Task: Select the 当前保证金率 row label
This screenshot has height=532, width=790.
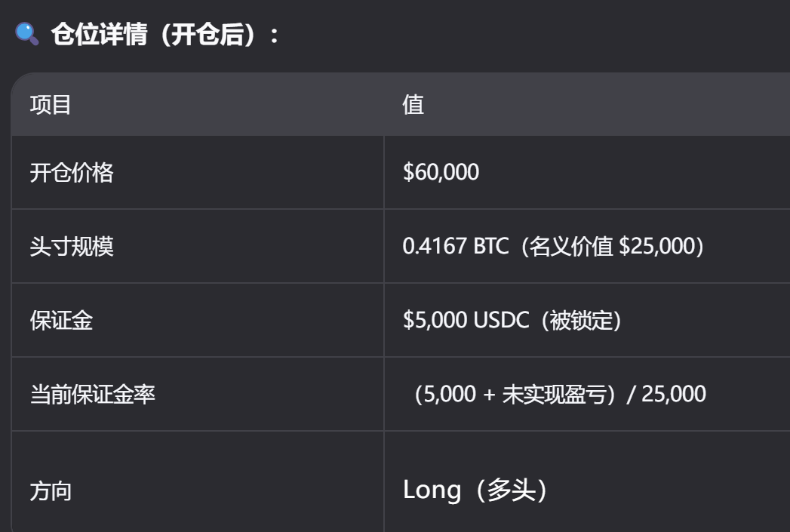Action: pyautogui.click(x=92, y=394)
